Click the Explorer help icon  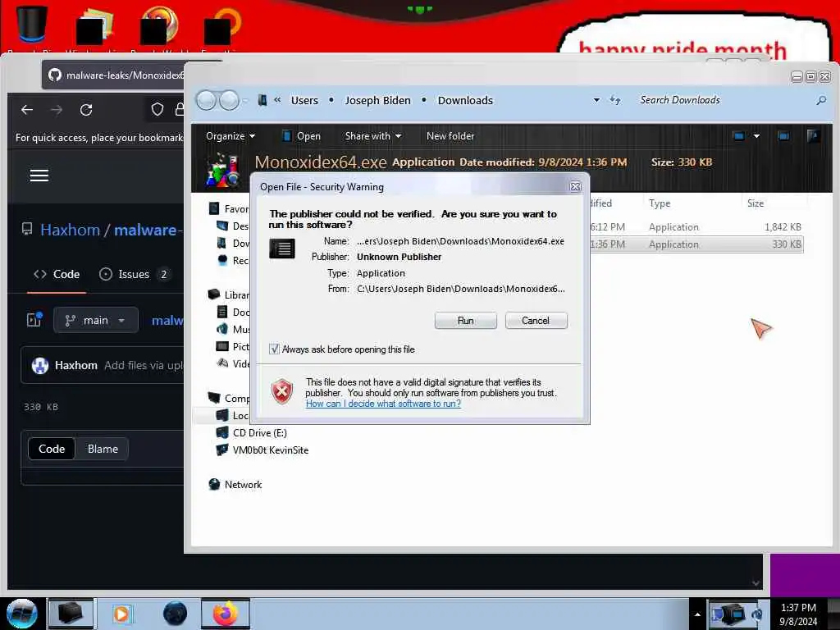coord(813,136)
